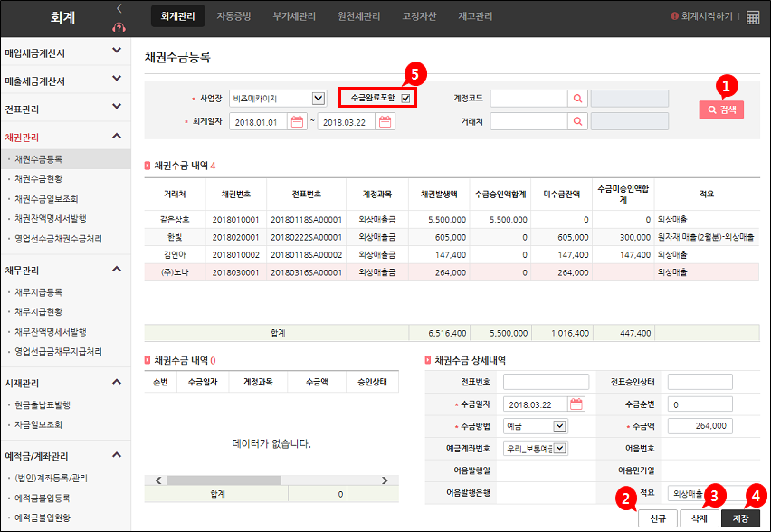Click the 회계시작하기 info icon
Screen dimensions: 771x532
pos(675,16)
